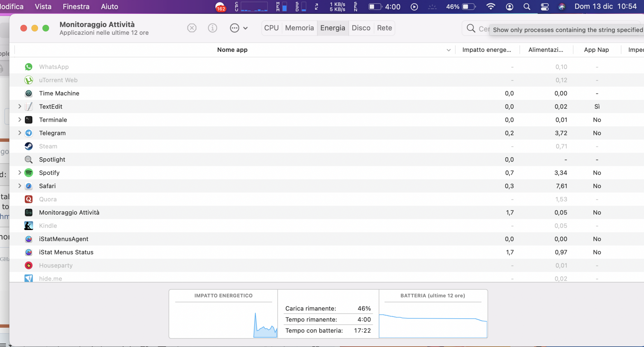Sort by Impatto energetico column header
Image resolution: width=644 pixels, height=347 pixels.
tap(487, 50)
